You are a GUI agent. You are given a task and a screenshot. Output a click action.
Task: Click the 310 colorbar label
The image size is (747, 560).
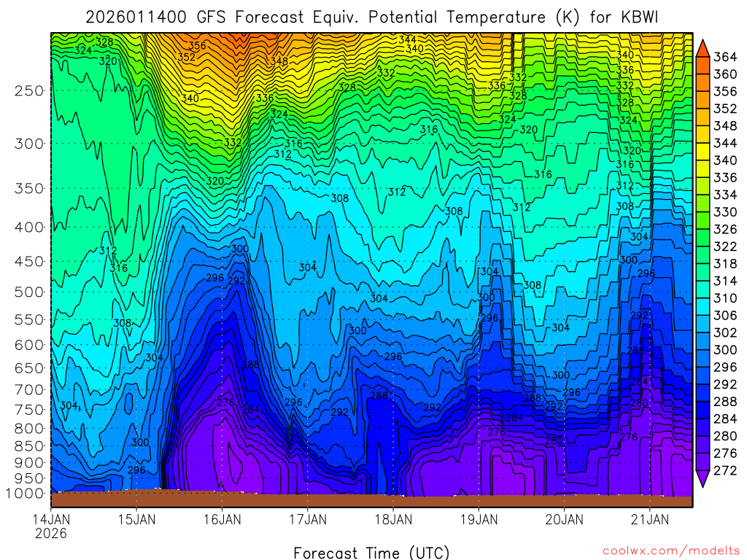click(725, 298)
